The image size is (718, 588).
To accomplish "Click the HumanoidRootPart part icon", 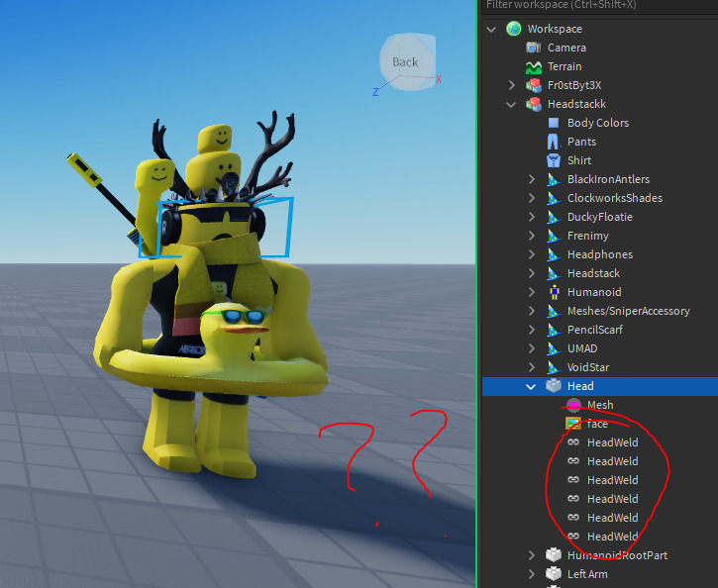I will (x=554, y=555).
